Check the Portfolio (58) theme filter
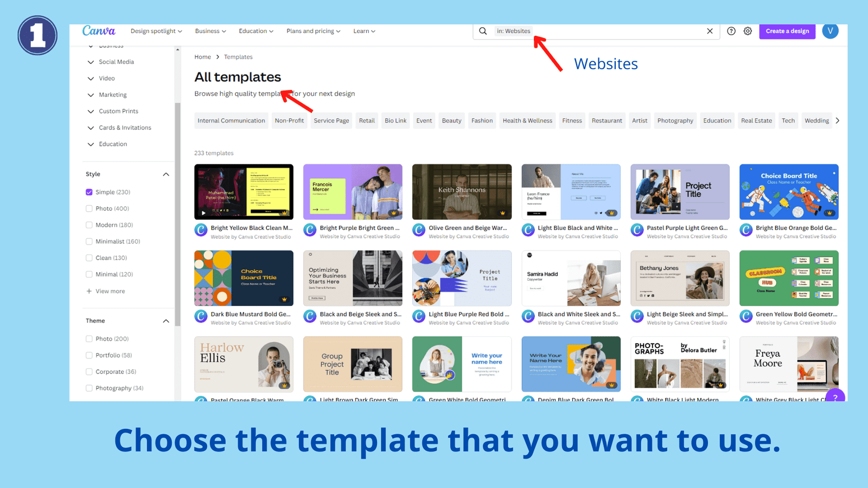The image size is (868, 488). pos(89,355)
